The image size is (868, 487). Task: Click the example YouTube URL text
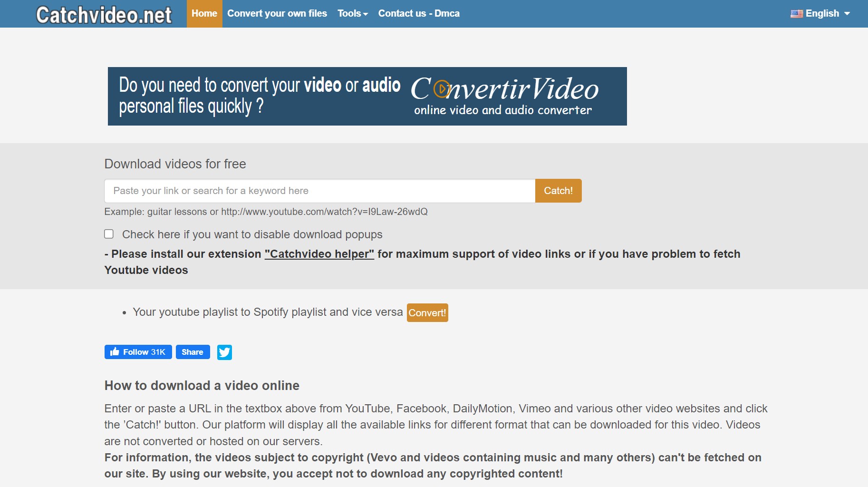324,212
